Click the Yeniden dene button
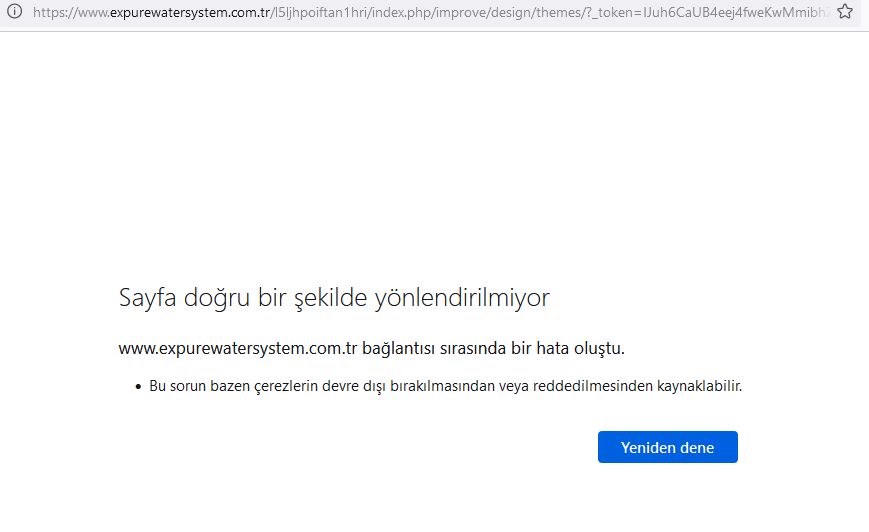Viewport: 869px width, 532px height. coord(667,447)
